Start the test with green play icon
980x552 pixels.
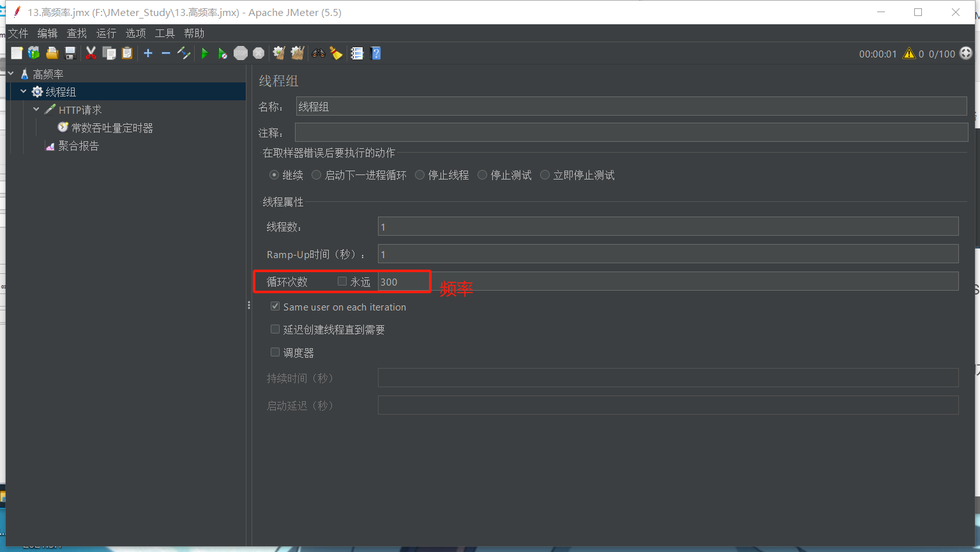pyautogui.click(x=205, y=53)
